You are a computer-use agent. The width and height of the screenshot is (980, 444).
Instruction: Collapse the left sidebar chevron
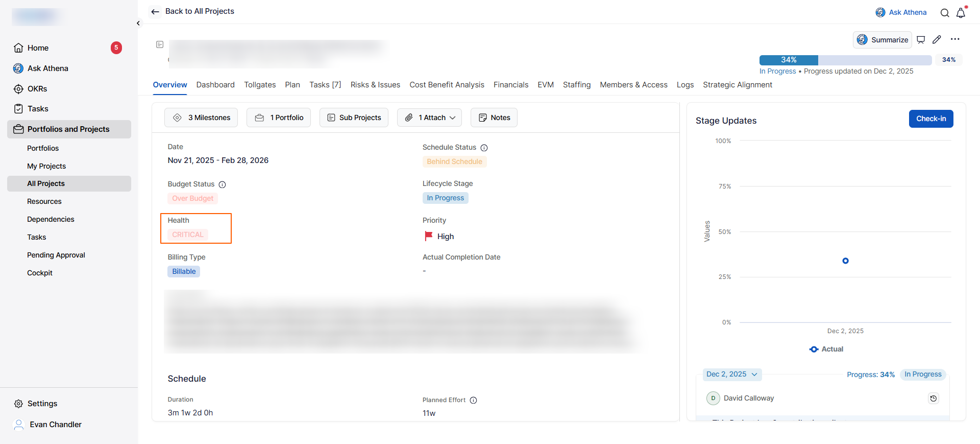coord(138,23)
